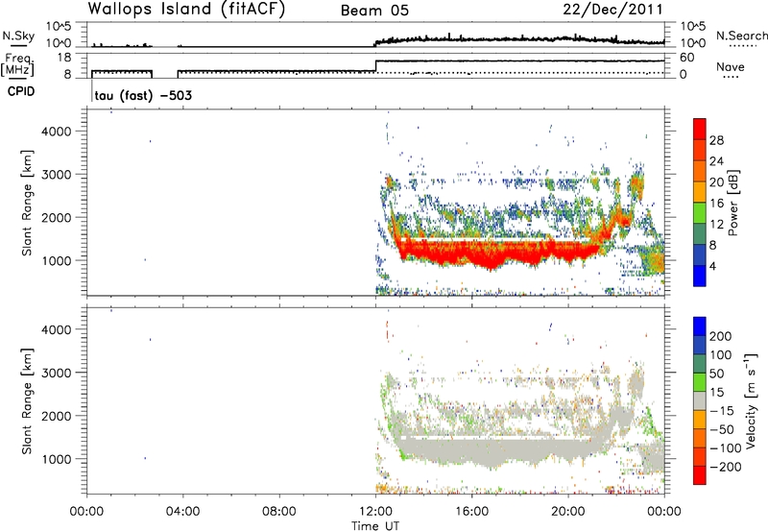Click the '4000' tick on the power panel axis
The width and height of the screenshot is (768, 532).
[56, 132]
